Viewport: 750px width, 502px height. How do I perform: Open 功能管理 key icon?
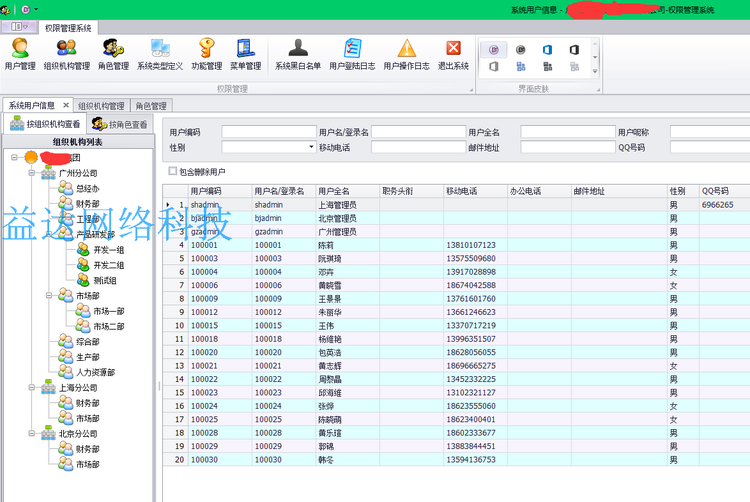click(207, 54)
